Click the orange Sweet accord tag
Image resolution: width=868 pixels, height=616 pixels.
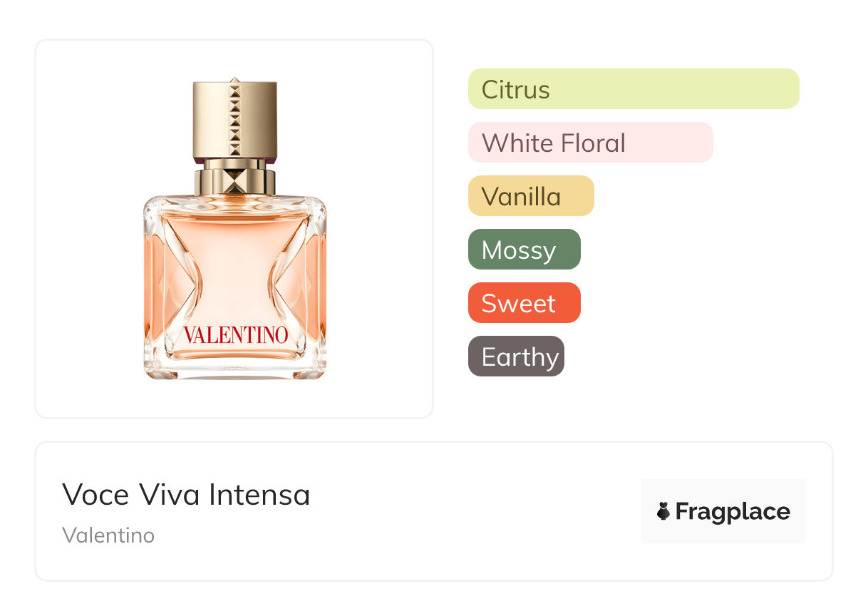(524, 303)
